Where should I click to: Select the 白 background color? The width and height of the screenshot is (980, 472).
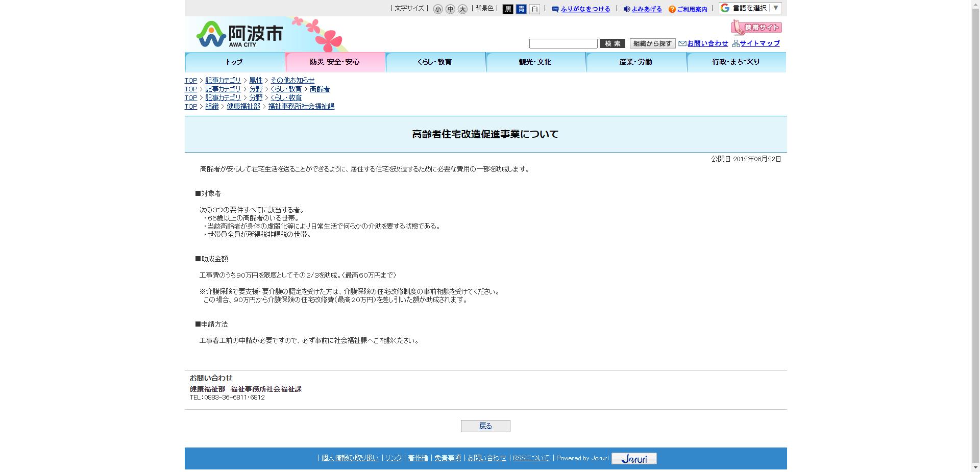tap(534, 9)
